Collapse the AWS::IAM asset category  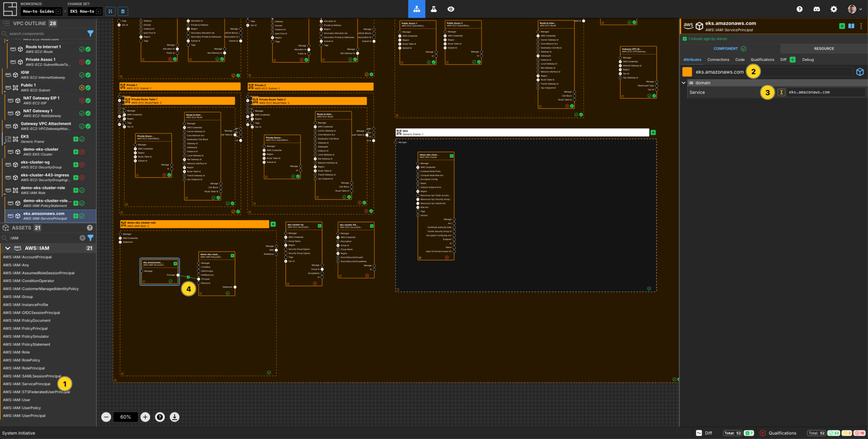pos(8,248)
